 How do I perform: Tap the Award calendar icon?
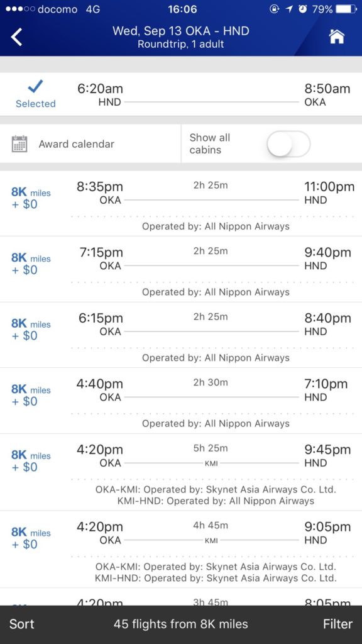click(19, 144)
